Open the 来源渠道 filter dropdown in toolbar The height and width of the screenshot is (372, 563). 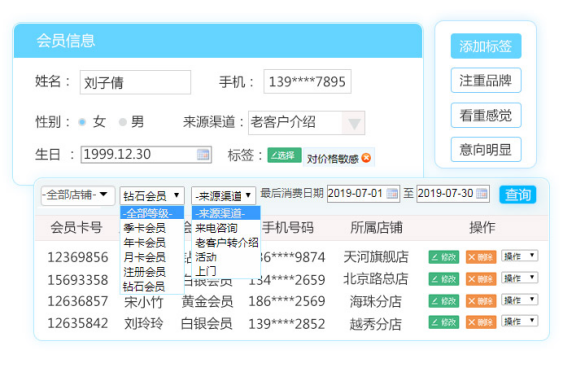point(223,196)
